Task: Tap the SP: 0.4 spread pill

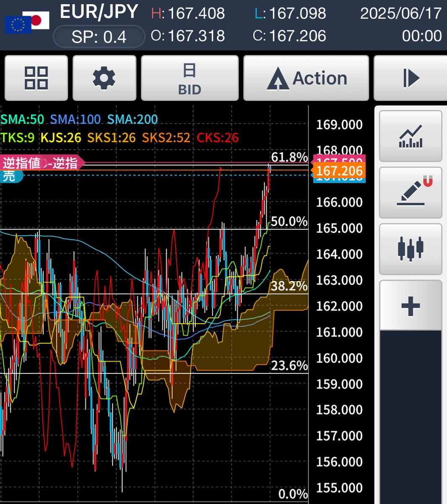Action: coord(99,37)
